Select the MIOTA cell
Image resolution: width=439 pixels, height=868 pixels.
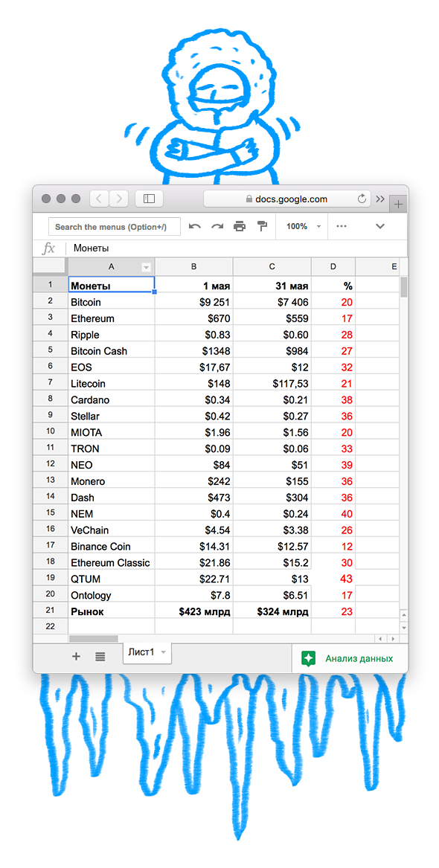pyautogui.click(x=112, y=432)
